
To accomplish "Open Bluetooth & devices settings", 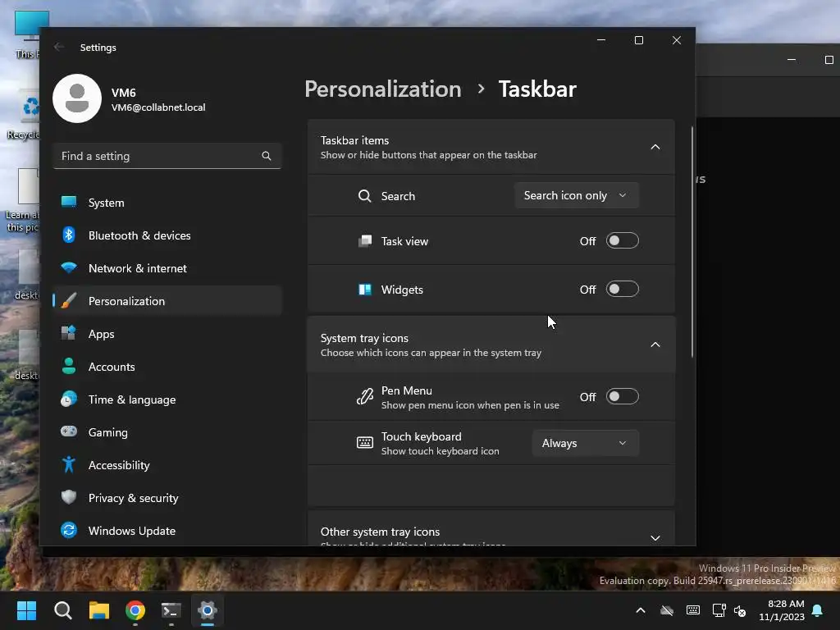I will (x=167, y=235).
